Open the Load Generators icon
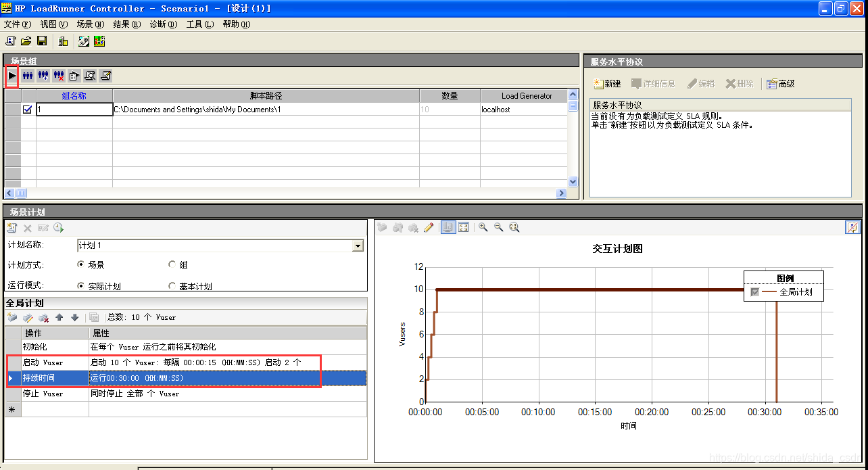The width and height of the screenshot is (868, 470). click(x=64, y=41)
